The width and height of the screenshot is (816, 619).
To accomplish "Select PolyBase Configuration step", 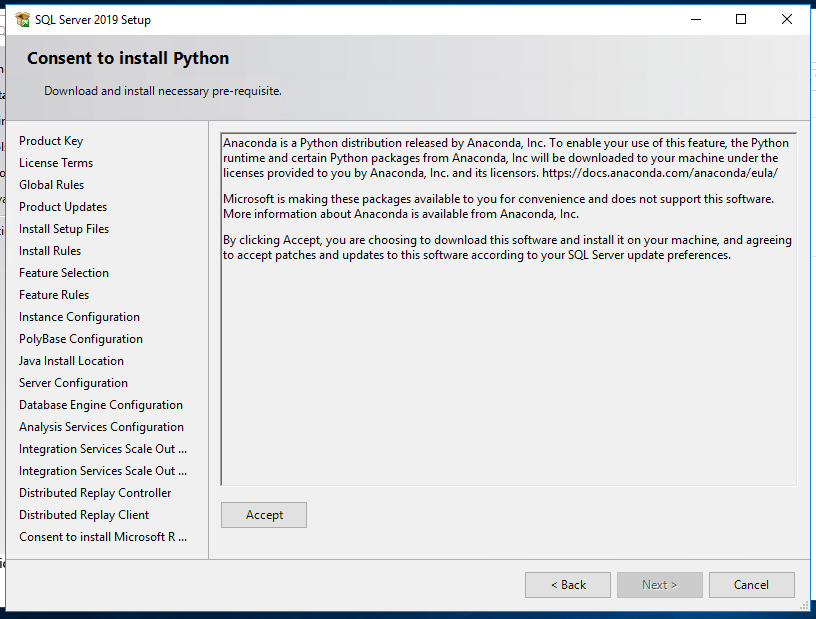I will (x=81, y=339).
